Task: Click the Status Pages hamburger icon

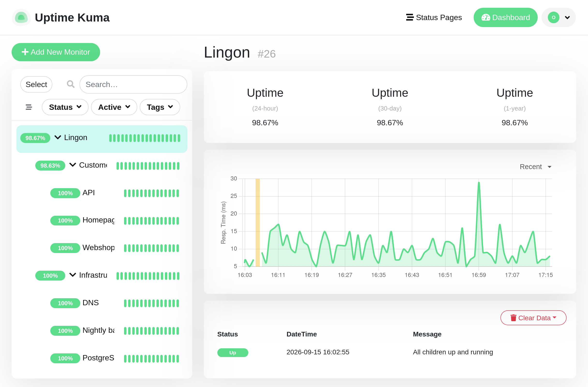Action: [x=410, y=17]
